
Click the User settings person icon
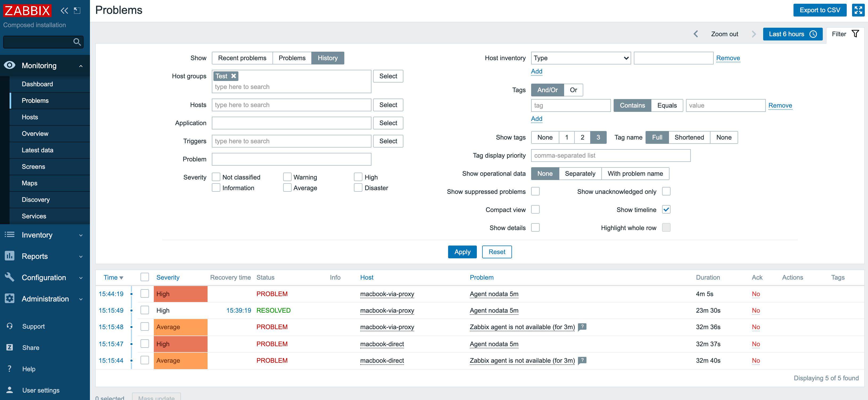9,390
